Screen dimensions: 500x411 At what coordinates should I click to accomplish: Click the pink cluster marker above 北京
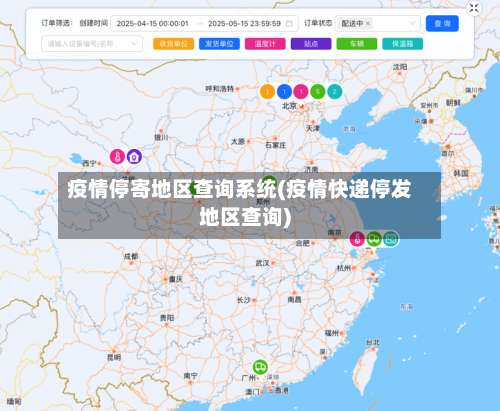point(301,92)
